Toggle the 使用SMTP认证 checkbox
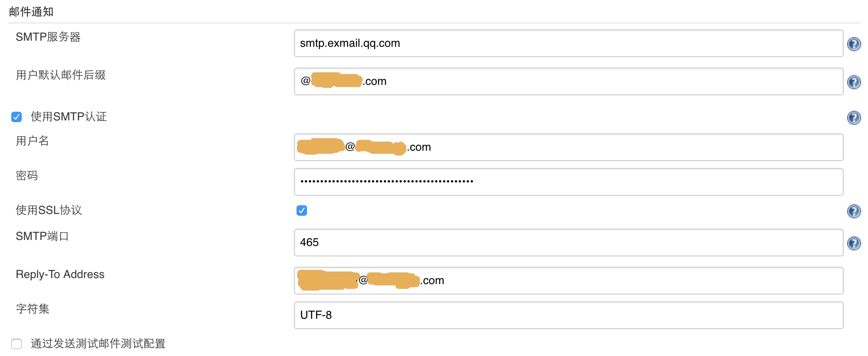The width and height of the screenshot is (868, 356). pos(16,117)
